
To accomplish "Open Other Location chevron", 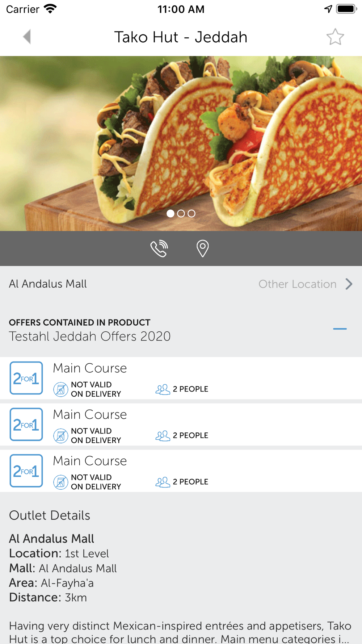I will click(349, 284).
